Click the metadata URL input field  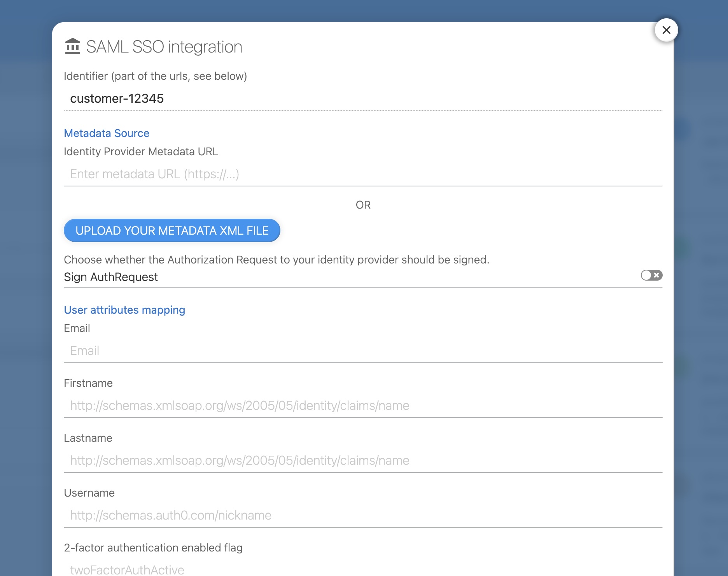(362, 174)
